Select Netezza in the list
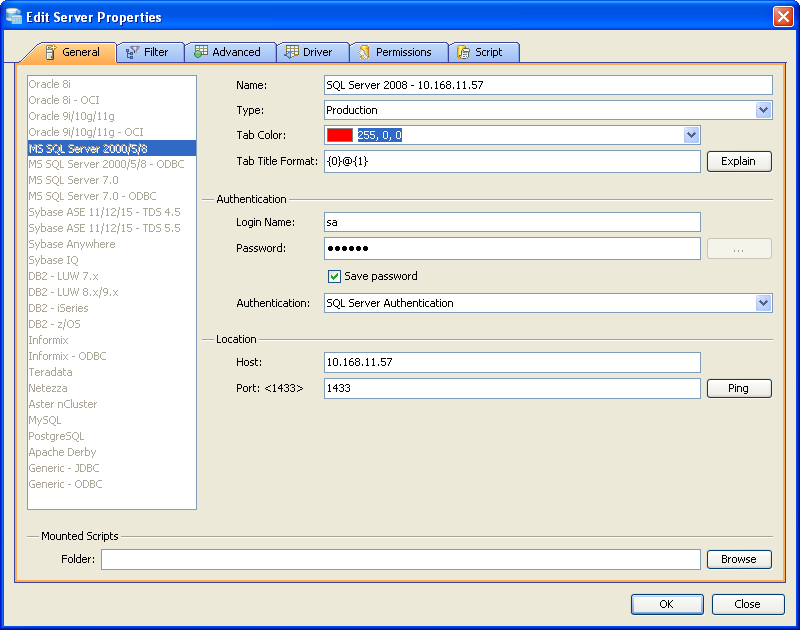The width and height of the screenshot is (800, 630). [112, 388]
